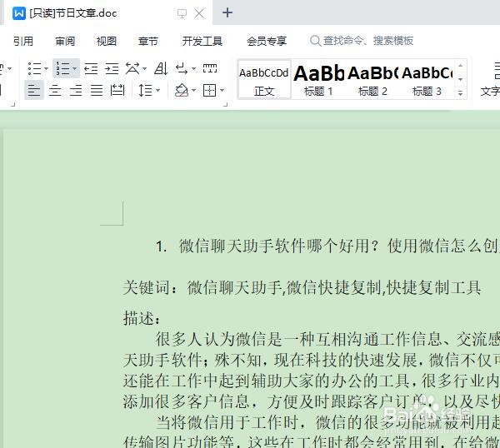Screen dimensions: 500x448
Task: Open the 开发工具 developer tools tab
Action: coord(202,41)
